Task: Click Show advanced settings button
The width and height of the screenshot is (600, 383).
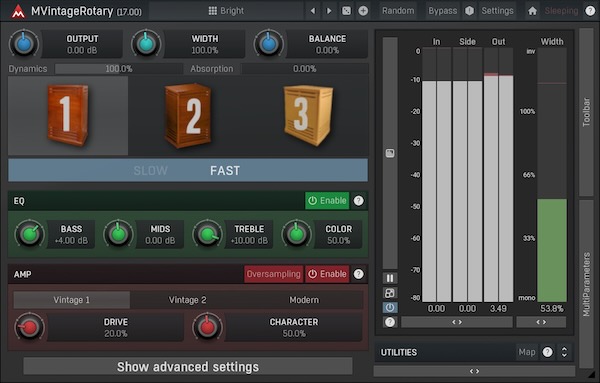Action: coord(188,367)
